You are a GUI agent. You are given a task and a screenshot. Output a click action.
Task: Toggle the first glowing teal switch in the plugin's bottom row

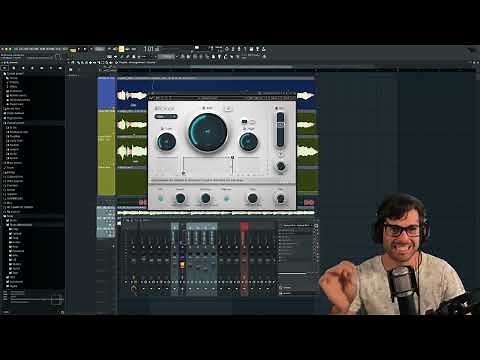161,199
